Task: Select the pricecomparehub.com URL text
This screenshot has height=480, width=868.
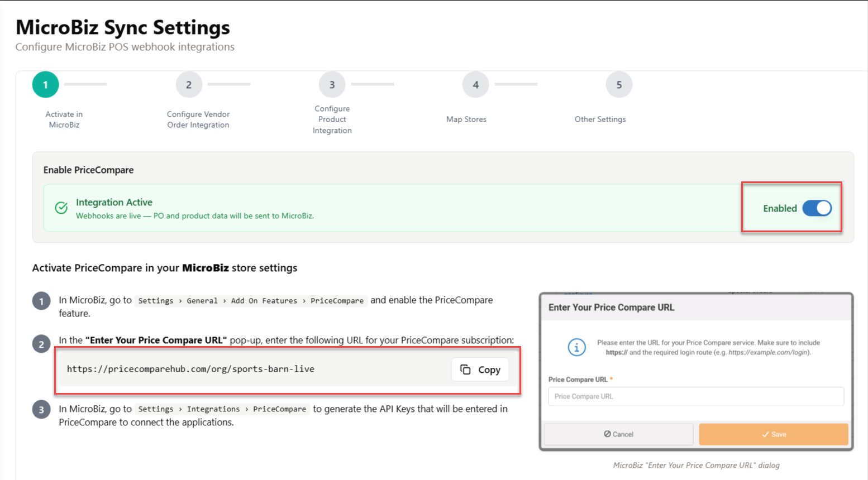Action: 190,369
